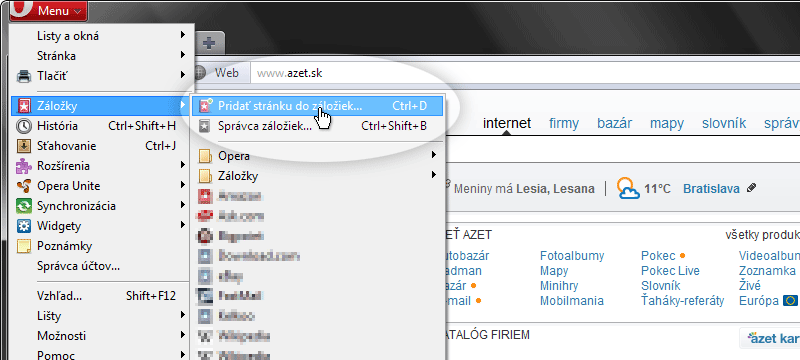Click the green sync icon beside Synchronizácia
The image size is (800, 360).
tap(23, 206)
